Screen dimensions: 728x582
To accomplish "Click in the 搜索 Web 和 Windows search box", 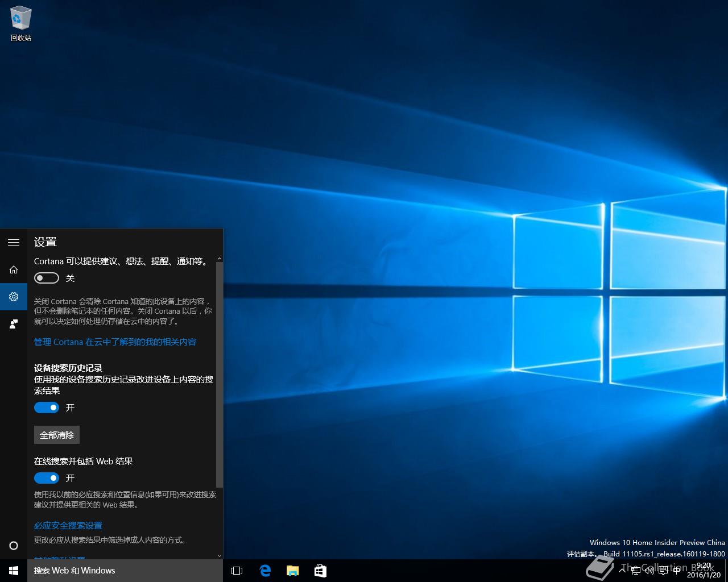I will [125, 571].
